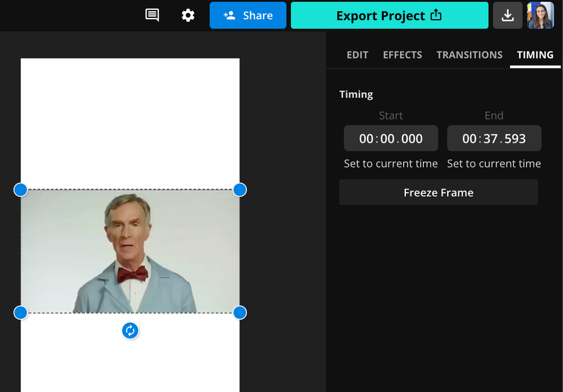Apply a Freeze Frame
563x392 pixels.
[439, 192]
